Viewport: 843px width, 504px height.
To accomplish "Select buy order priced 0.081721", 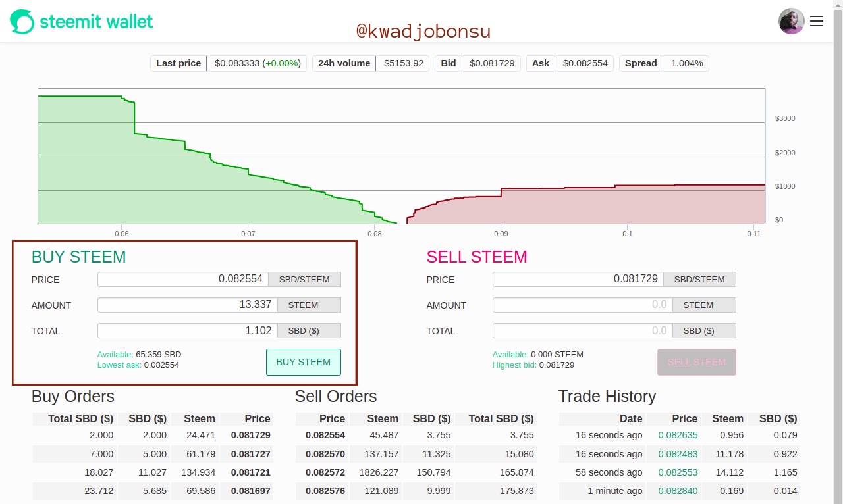I will [x=153, y=472].
